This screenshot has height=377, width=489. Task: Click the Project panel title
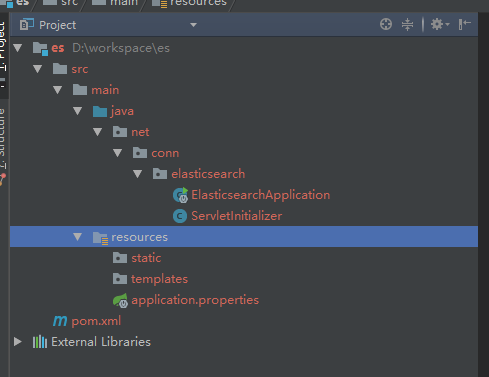pyautogui.click(x=57, y=25)
